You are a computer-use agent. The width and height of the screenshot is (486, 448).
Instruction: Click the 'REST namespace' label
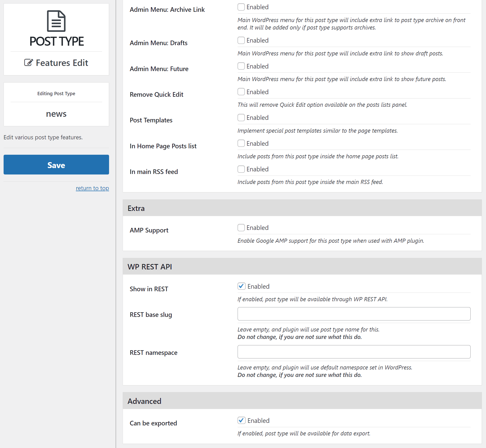click(x=153, y=353)
